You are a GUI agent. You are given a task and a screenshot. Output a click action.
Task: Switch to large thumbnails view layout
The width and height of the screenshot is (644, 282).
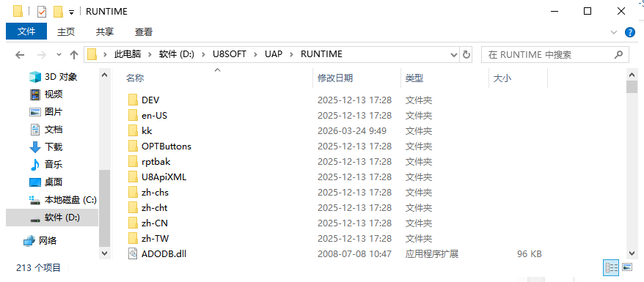tap(626, 267)
